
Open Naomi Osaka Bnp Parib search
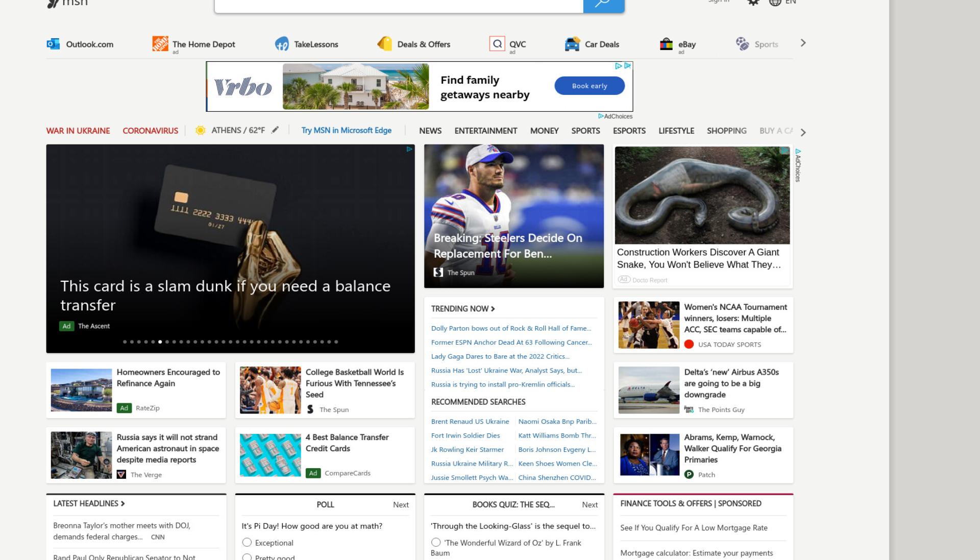tap(557, 421)
